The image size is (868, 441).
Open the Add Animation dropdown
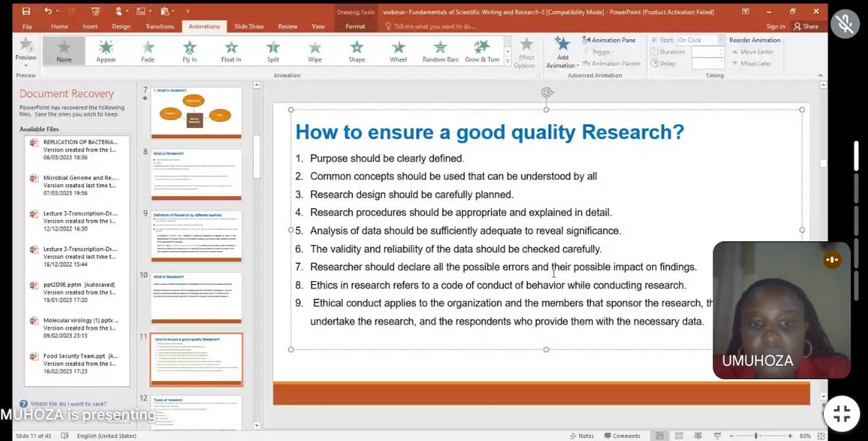561,53
